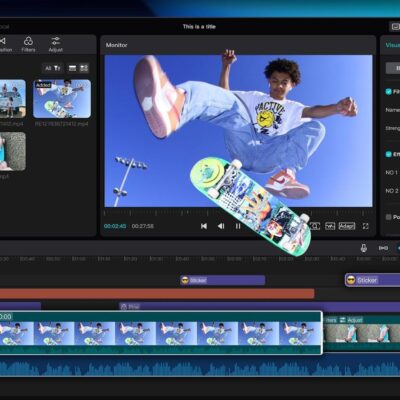Toggle the Filter checkbox in Visual panel
This screenshot has width=400, height=400.
(388, 91)
